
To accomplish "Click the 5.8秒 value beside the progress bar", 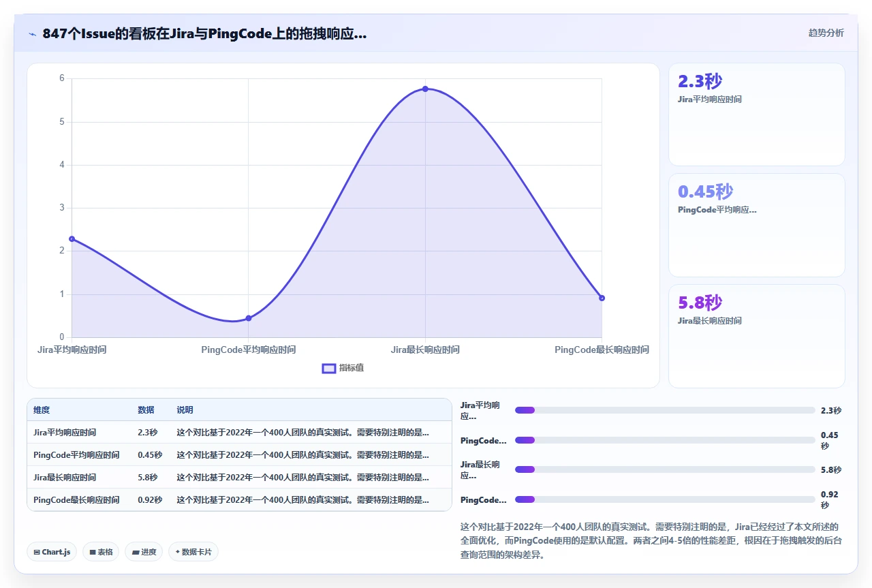I will 831,469.
